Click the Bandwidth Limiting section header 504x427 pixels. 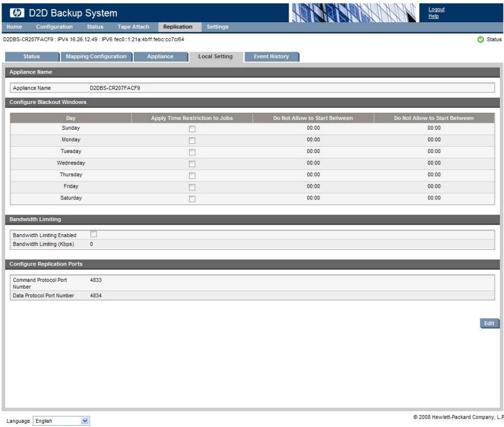(x=253, y=219)
